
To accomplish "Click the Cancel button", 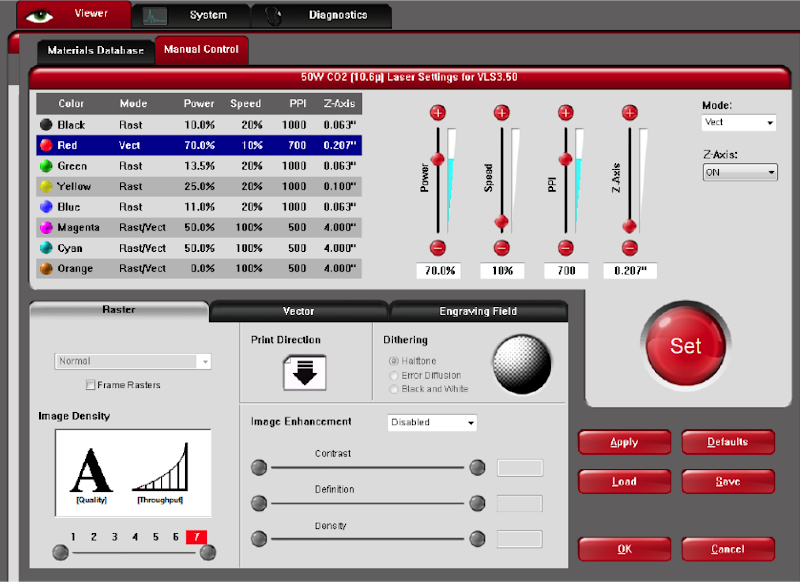I will (728, 549).
